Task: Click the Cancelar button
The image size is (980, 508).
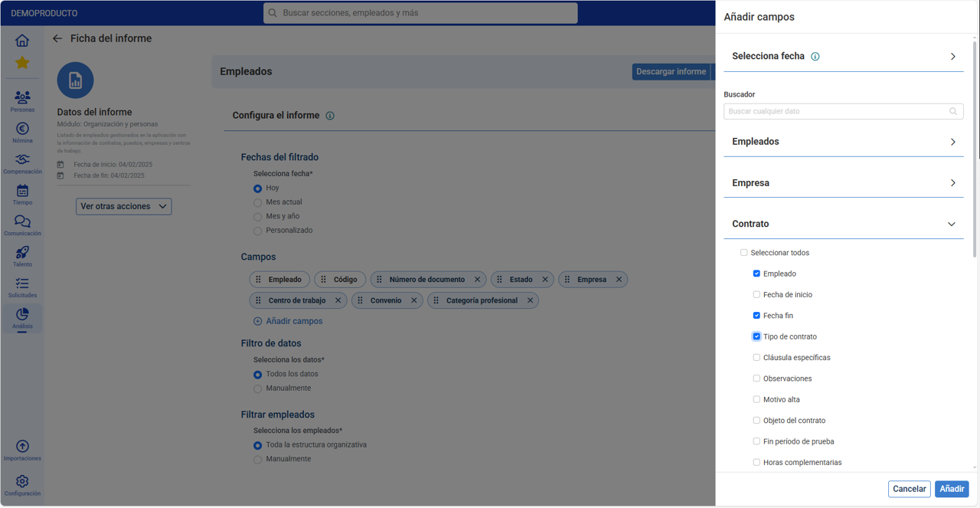Action: [910, 489]
